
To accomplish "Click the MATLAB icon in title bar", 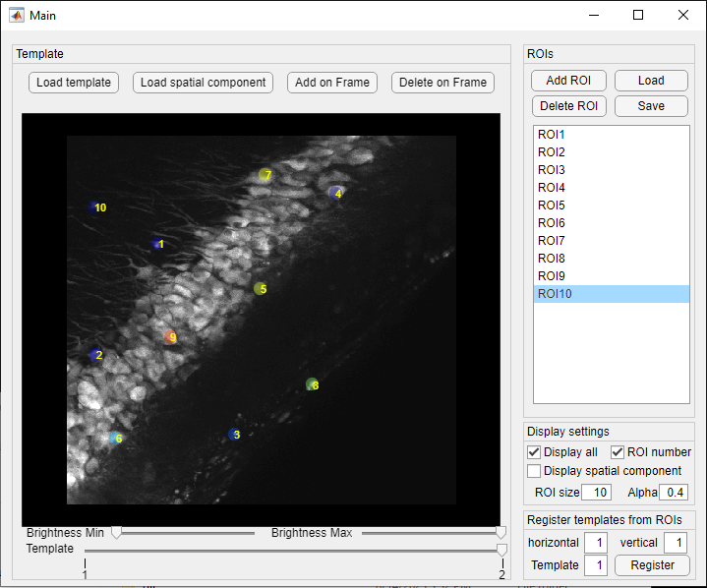I will (x=17, y=16).
